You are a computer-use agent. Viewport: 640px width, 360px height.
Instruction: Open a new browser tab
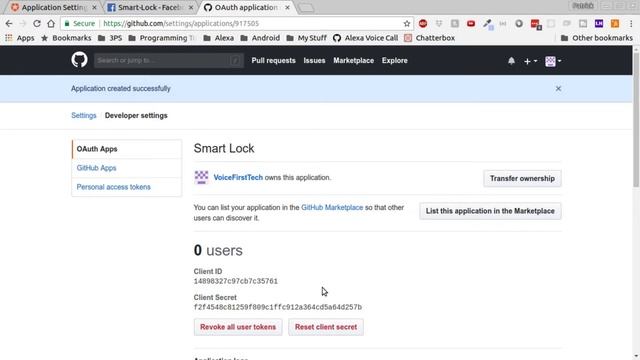pyautogui.click(x=306, y=7)
